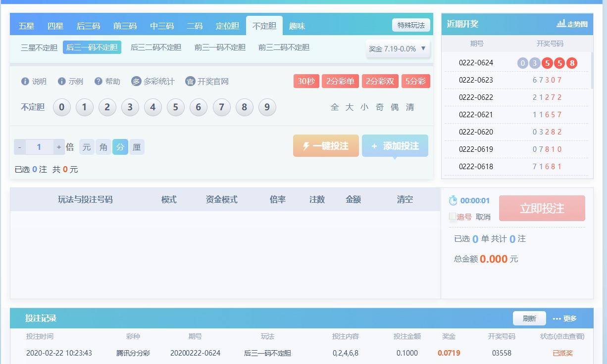Click 奇 quick-select filter
This screenshot has width=607, height=364.
pos(380,107)
